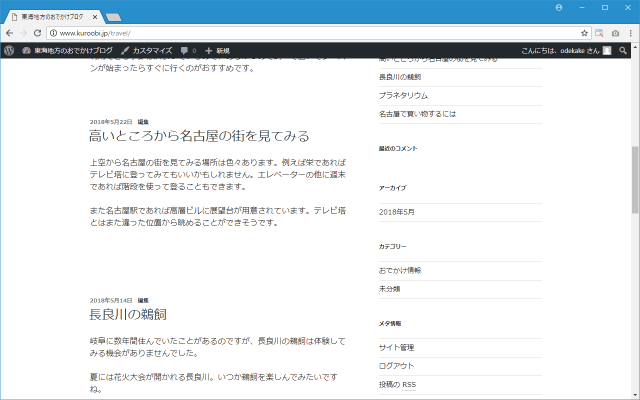Click the ログアウト link in sidebar
640x400 pixels.
[397, 365]
